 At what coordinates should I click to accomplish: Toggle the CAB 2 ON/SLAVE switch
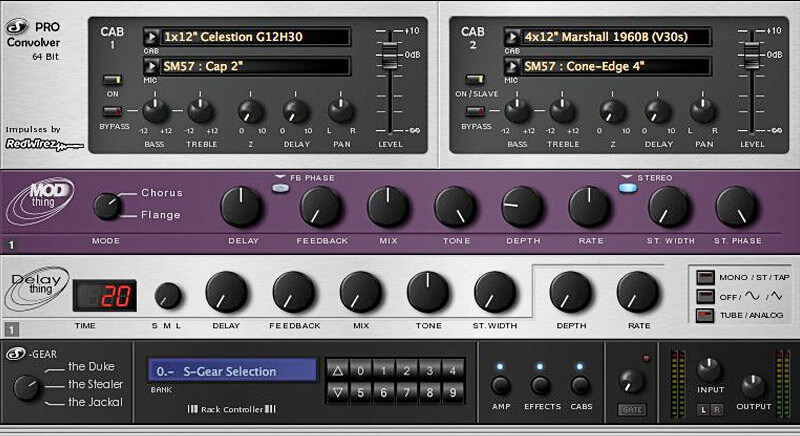(x=474, y=80)
